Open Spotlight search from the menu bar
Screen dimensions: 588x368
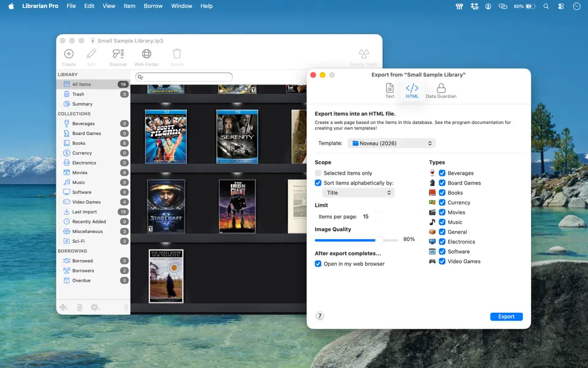point(546,6)
